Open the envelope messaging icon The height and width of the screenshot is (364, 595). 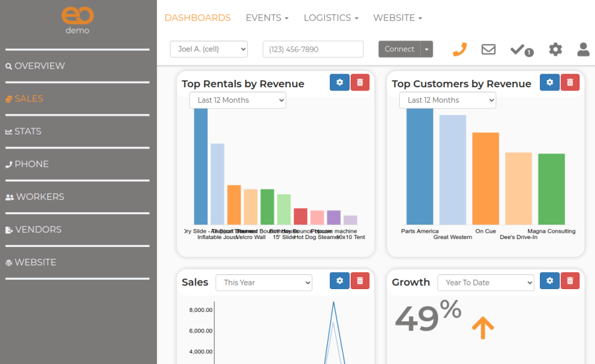(488, 49)
